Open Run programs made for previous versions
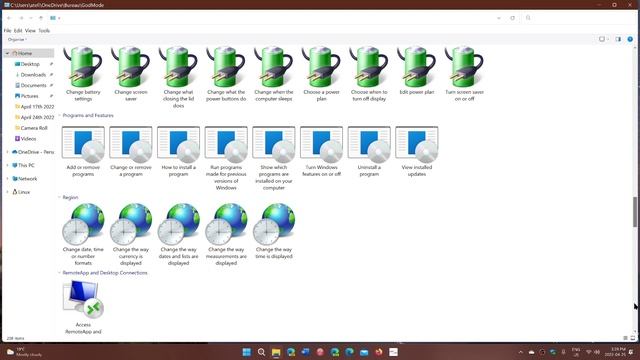The height and width of the screenshot is (360, 640). 226,158
